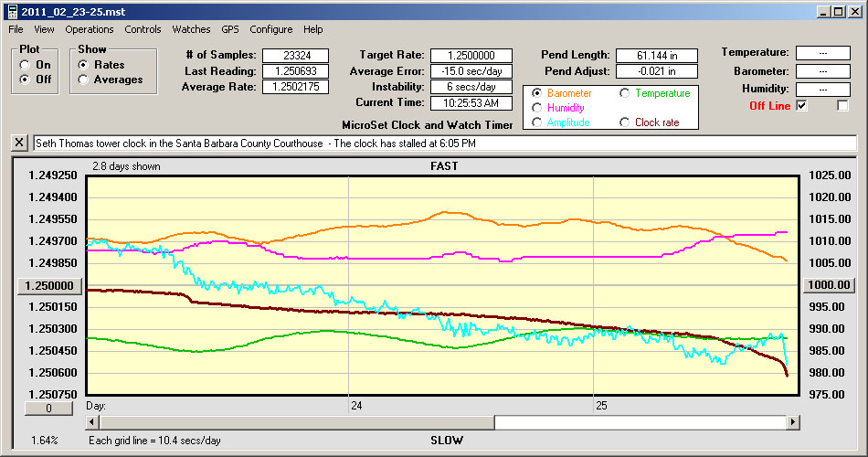Open the GPS menu

coord(230,29)
